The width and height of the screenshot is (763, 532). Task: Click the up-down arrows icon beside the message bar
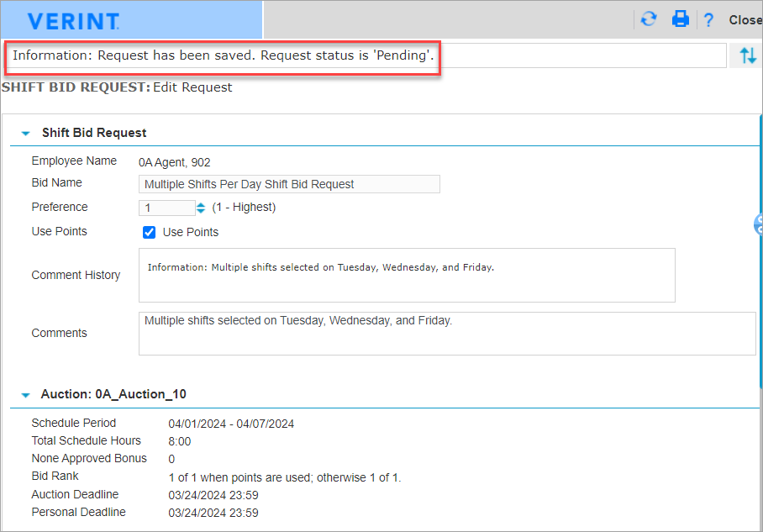coord(748,56)
